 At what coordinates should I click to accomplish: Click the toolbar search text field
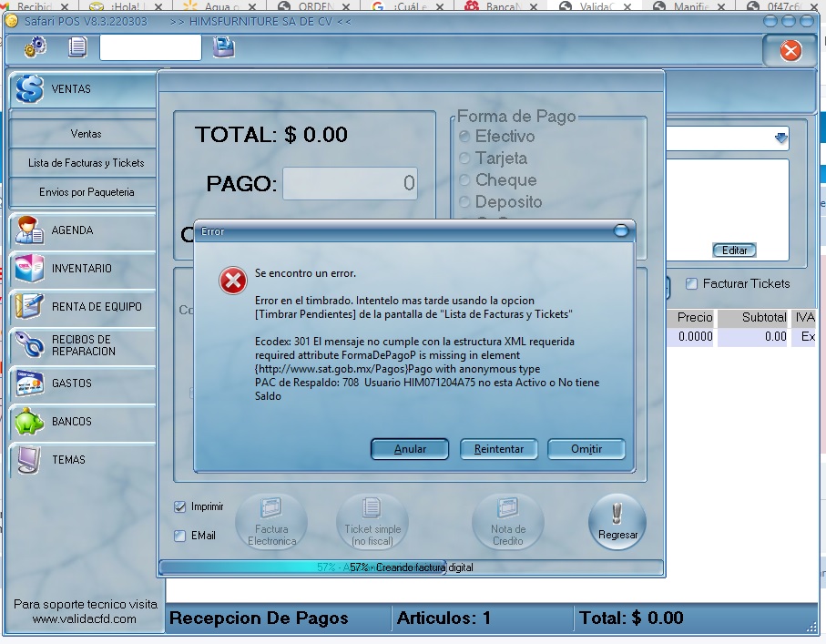click(150, 47)
